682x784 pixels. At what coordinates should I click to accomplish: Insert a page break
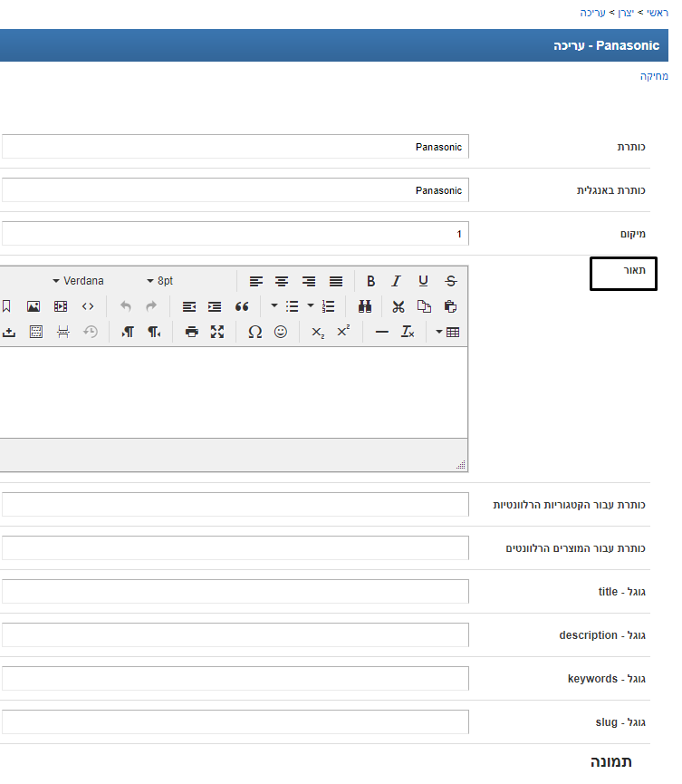point(63,332)
